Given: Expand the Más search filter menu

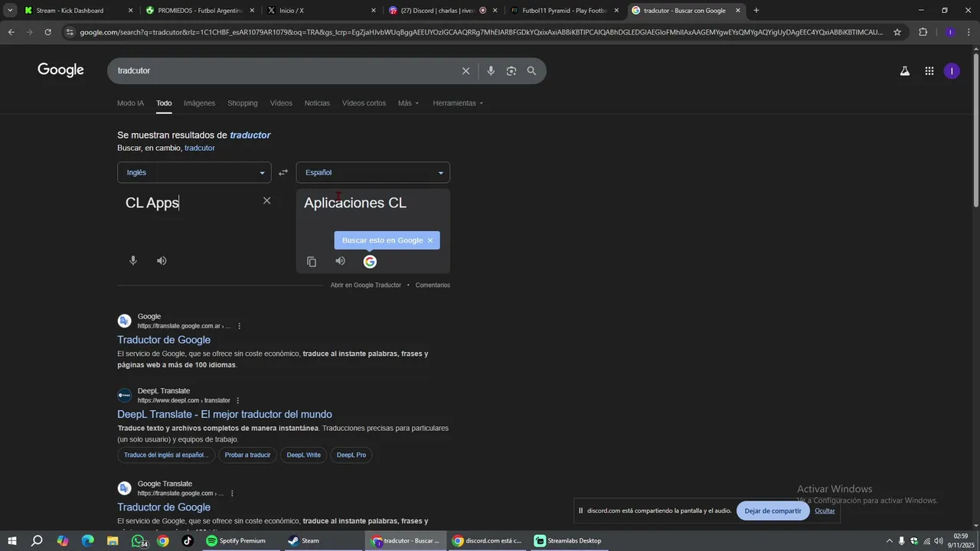Looking at the screenshot, I should tap(408, 103).
